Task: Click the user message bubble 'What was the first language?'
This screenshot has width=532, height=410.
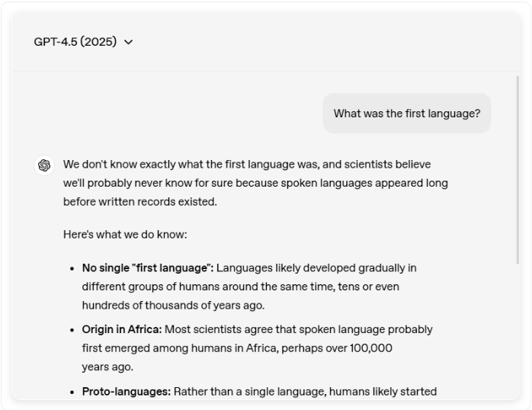Action: point(406,114)
